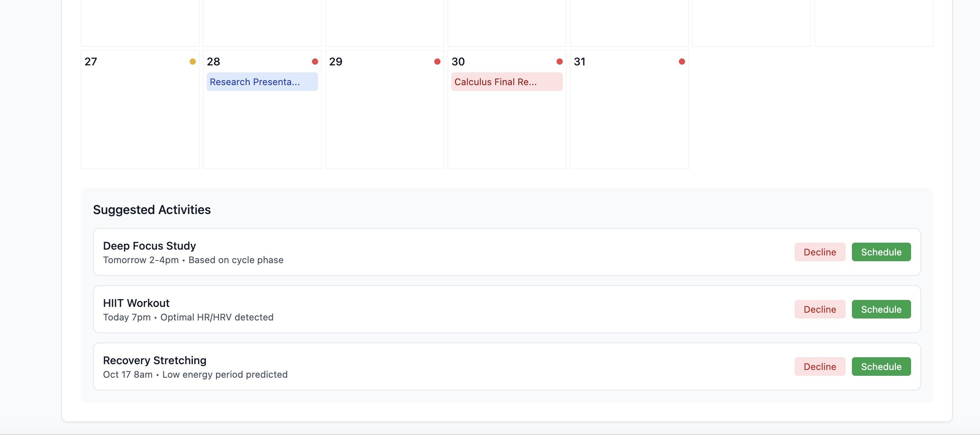Click the Deep Focus Study title
The width and height of the screenshot is (980, 435).
point(149,246)
